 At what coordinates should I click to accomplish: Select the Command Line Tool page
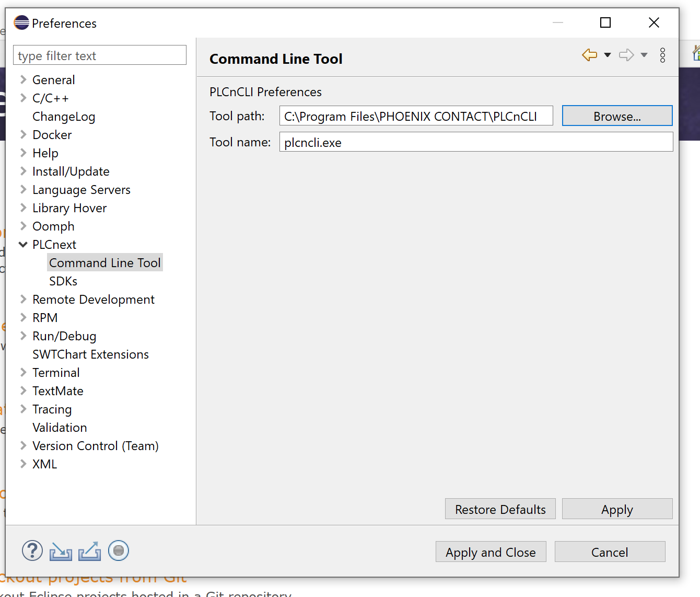[105, 262]
